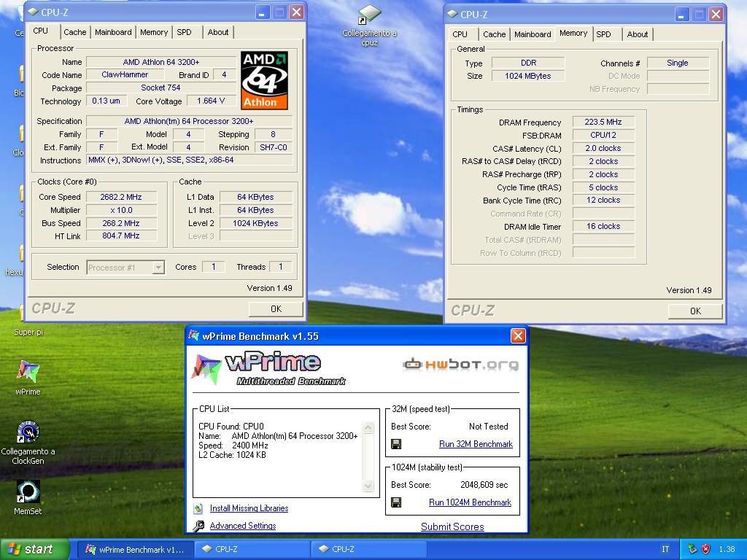The image size is (747, 560).
Task: Click the Level 2 1024 KBytes value
Action: point(255,223)
